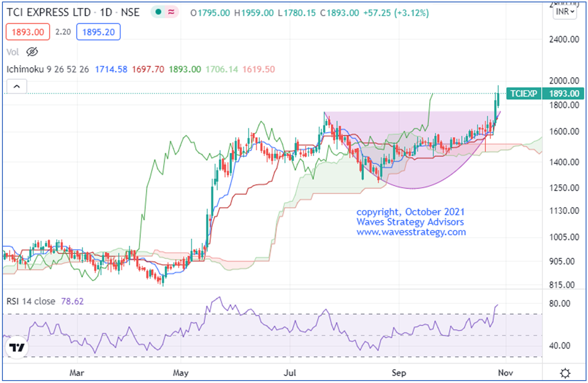This screenshot has height=383, width=588.
Task: Click the close value C1893.00
Action: (339, 13)
